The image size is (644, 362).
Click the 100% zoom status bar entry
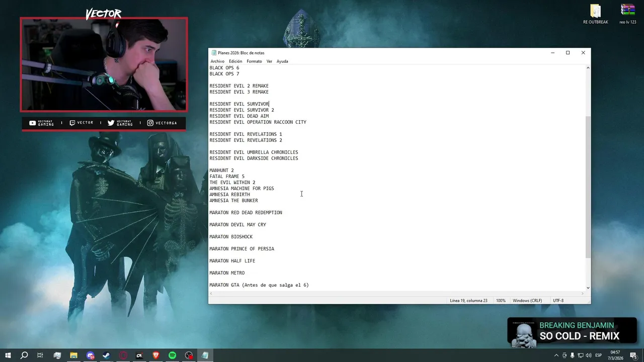[501, 301]
